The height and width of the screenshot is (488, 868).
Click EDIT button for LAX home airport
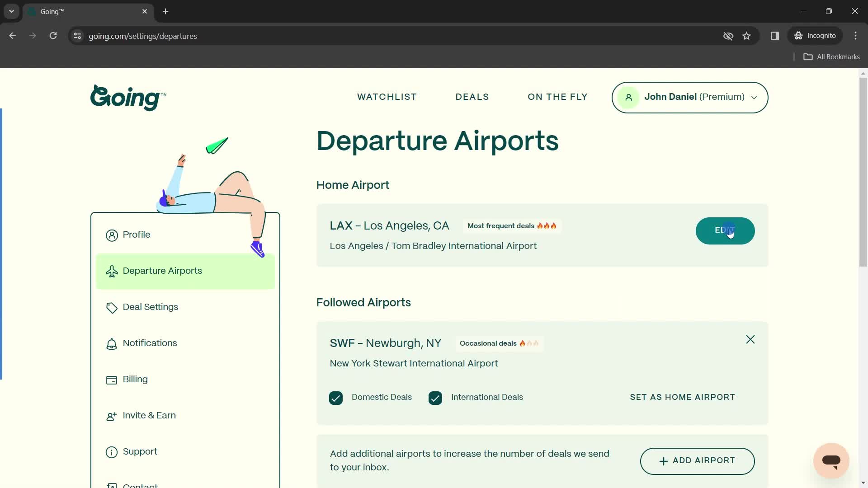pos(726,230)
